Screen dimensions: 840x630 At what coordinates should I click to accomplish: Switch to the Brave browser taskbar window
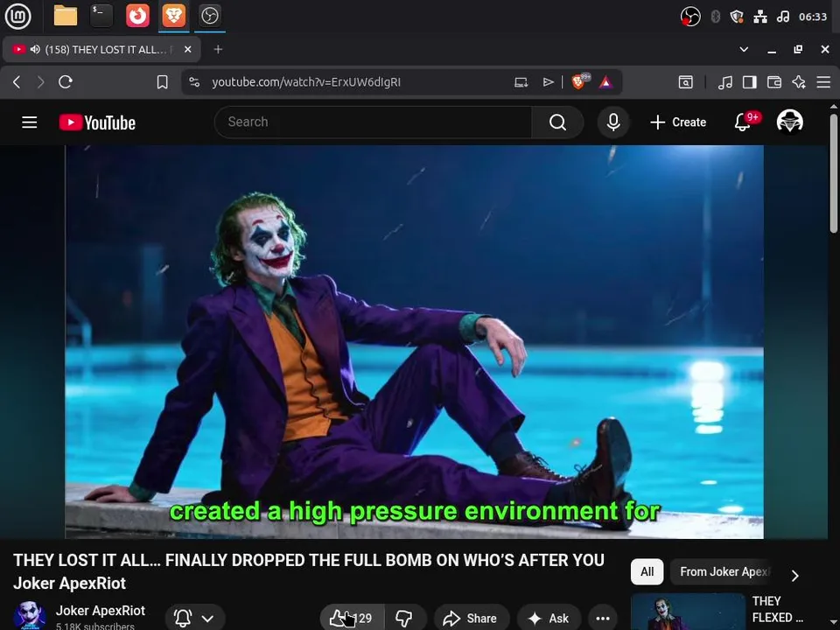pos(173,16)
